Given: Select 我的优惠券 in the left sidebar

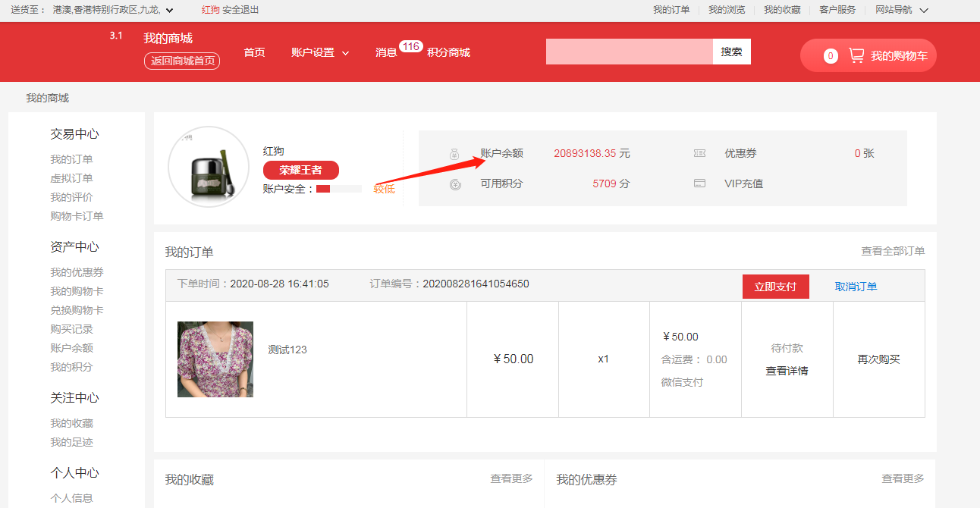Looking at the screenshot, I should pos(77,272).
